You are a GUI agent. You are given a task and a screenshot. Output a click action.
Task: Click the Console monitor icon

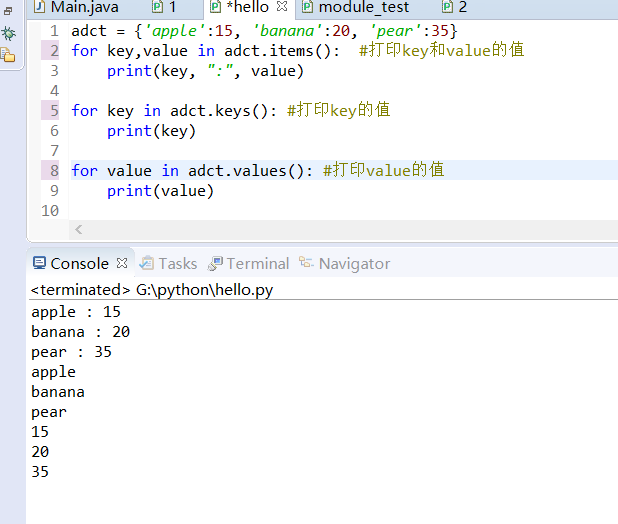pyautogui.click(x=39, y=263)
